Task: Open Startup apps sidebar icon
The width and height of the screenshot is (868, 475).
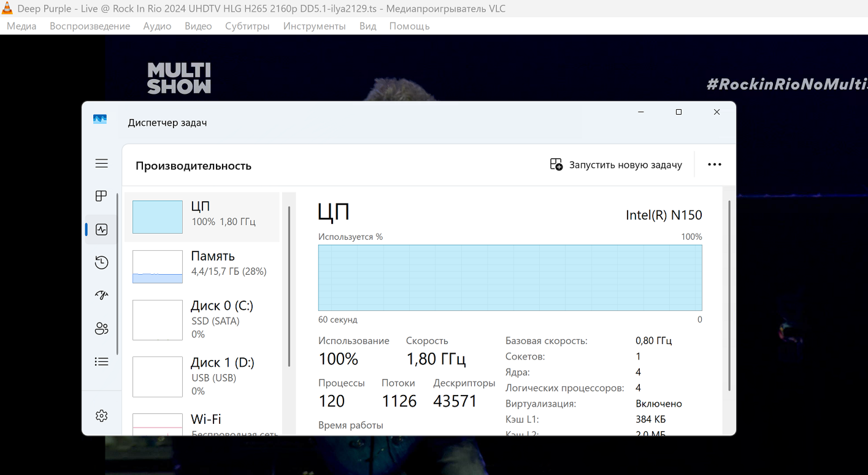Action: coord(101,295)
